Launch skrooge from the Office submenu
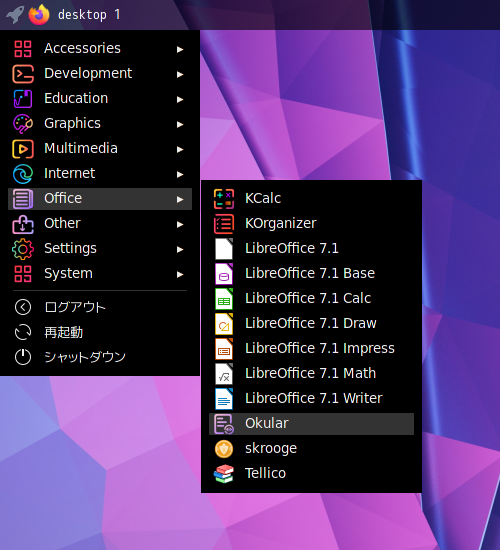Viewport: 500px width, 550px height. (x=311, y=449)
